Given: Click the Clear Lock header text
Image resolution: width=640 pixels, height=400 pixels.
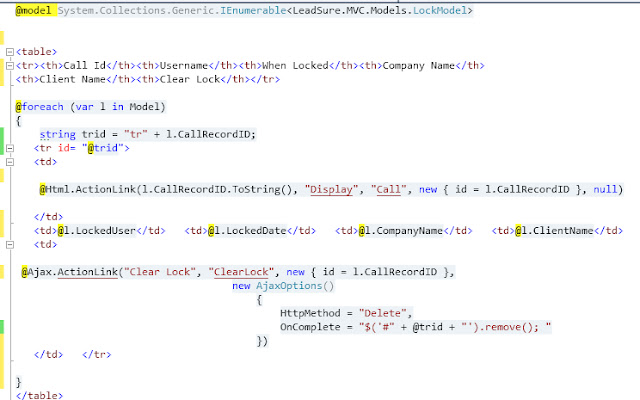Looking at the screenshot, I should click(190, 79).
